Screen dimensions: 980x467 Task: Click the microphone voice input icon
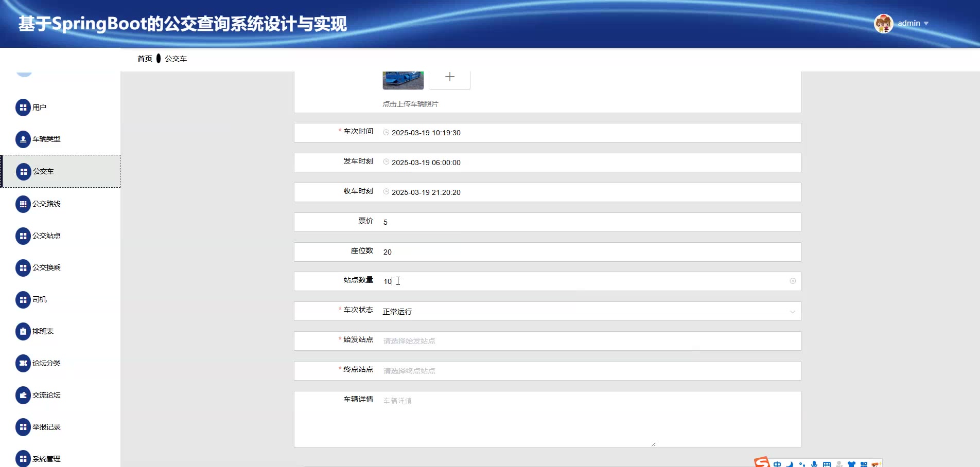(x=814, y=464)
